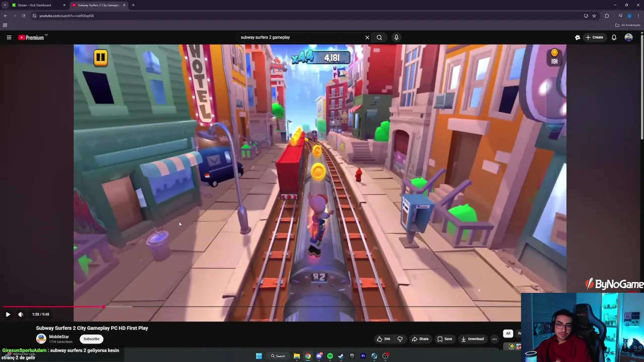Open the browser extensions puzzle icon

(607, 16)
